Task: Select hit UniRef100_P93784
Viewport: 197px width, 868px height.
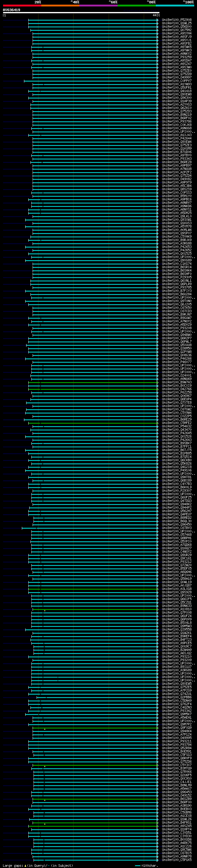Action: pyautogui.click(x=176, y=745)
